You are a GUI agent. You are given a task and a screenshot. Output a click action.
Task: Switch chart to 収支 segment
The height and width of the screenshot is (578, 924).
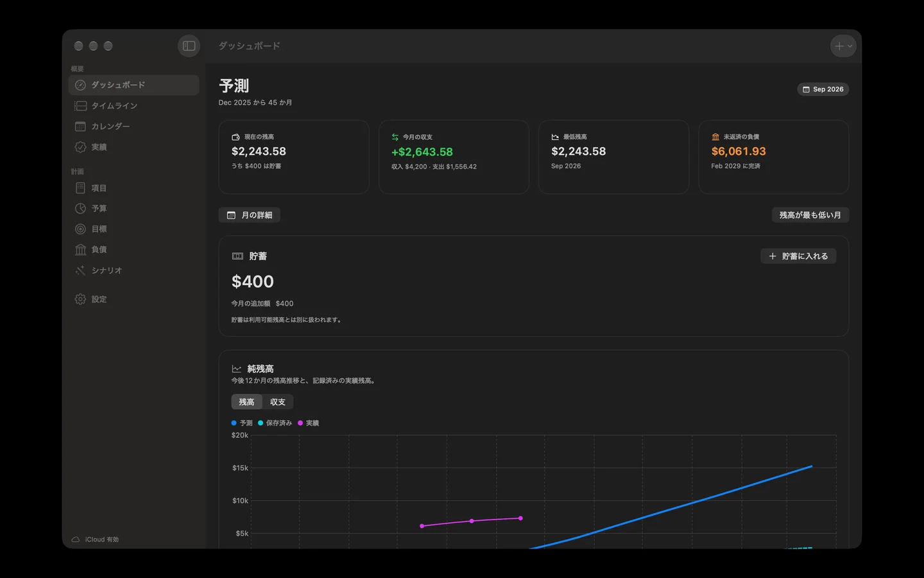point(278,402)
